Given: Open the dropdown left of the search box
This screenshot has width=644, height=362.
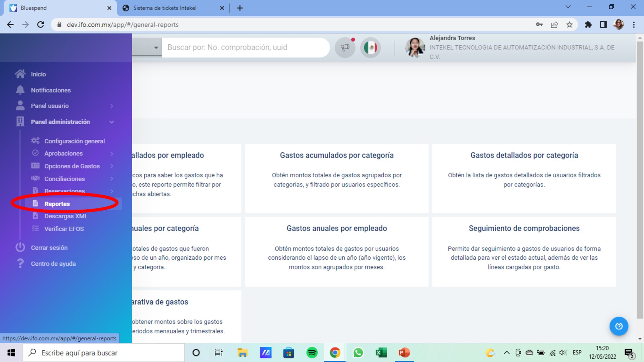Looking at the screenshot, I should click(156, 48).
